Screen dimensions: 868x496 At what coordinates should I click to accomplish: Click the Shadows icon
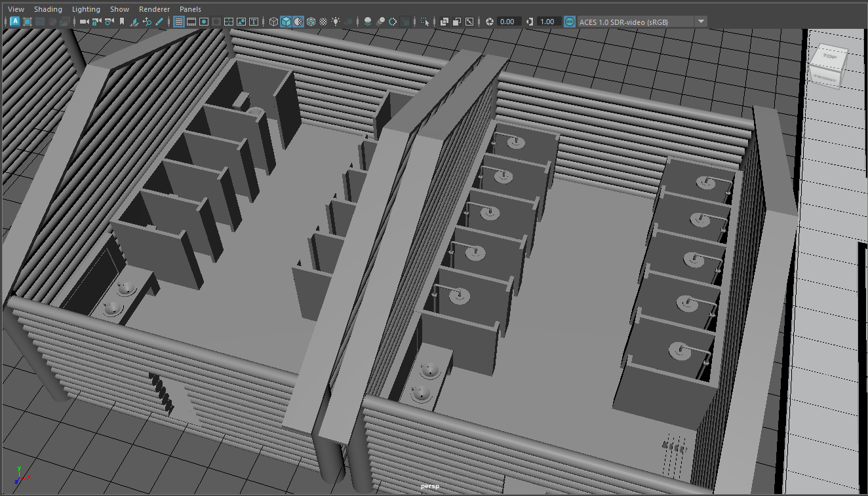click(348, 22)
